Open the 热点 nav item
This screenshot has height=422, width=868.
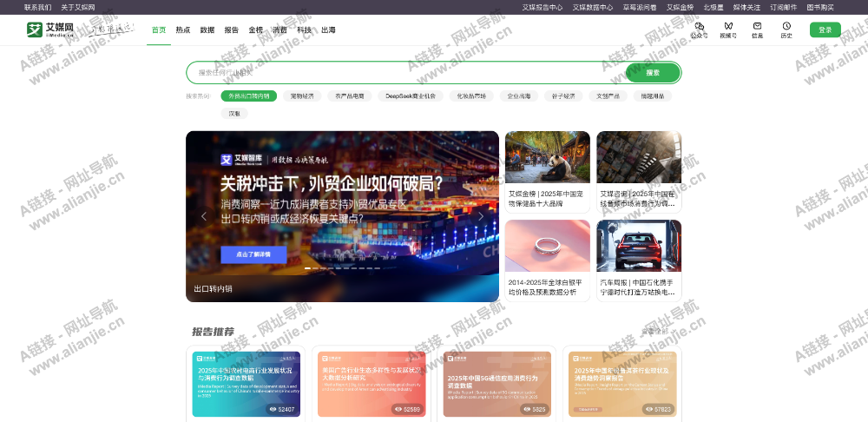click(183, 30)
